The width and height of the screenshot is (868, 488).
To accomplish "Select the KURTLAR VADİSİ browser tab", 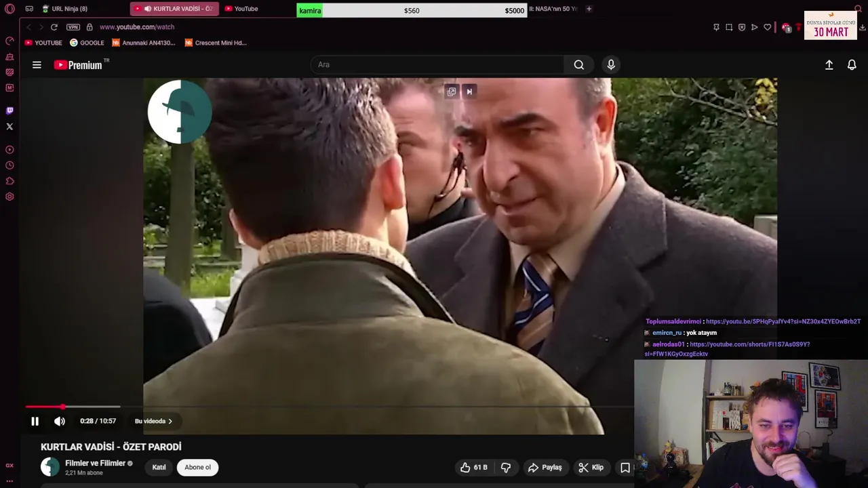I will tap(175, 9).
